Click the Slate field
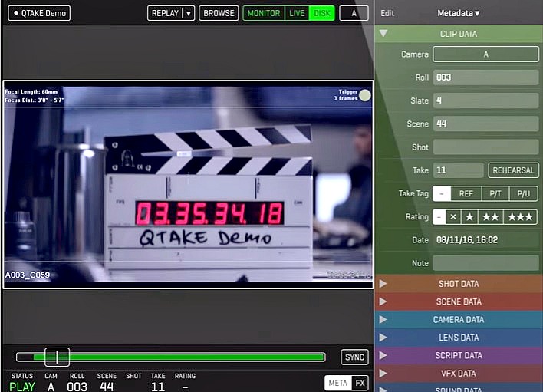Viewport: 543px width, 392px height. [485, 100]
